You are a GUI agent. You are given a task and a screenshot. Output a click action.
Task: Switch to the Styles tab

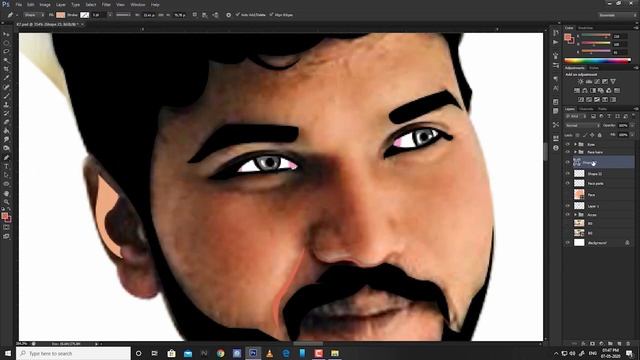coord(594,68)
